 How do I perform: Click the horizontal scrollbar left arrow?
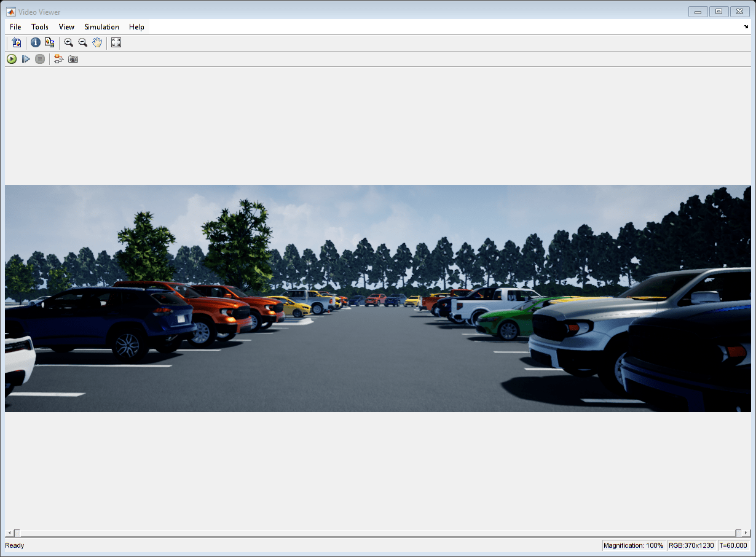[x=9, y=532]
